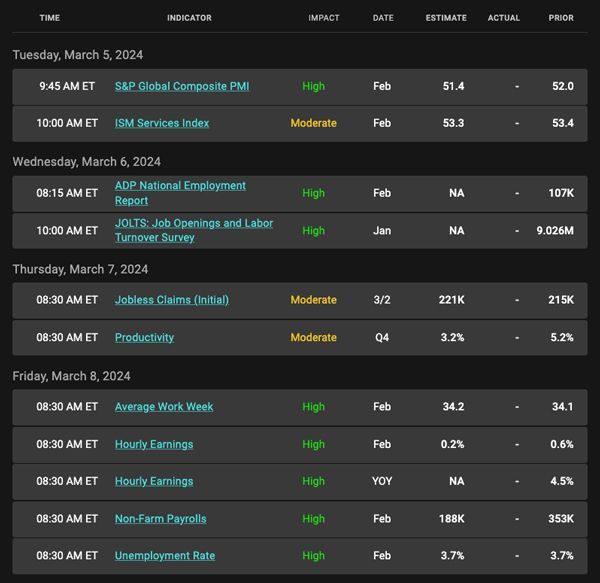Click the INDICATOR column header
This screenshot has height=583, width=600.
point(189,18)
